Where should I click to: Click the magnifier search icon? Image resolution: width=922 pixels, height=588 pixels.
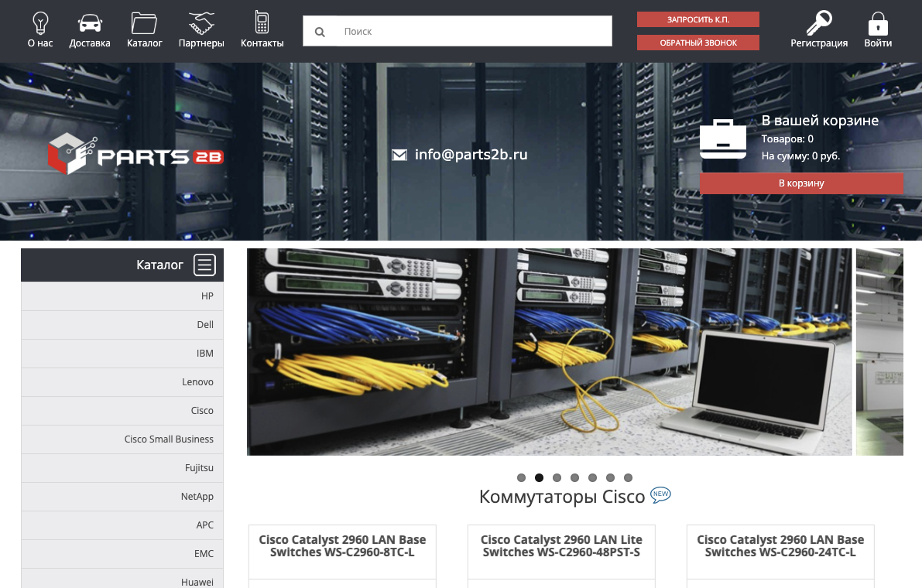click(x=320, y=32)
